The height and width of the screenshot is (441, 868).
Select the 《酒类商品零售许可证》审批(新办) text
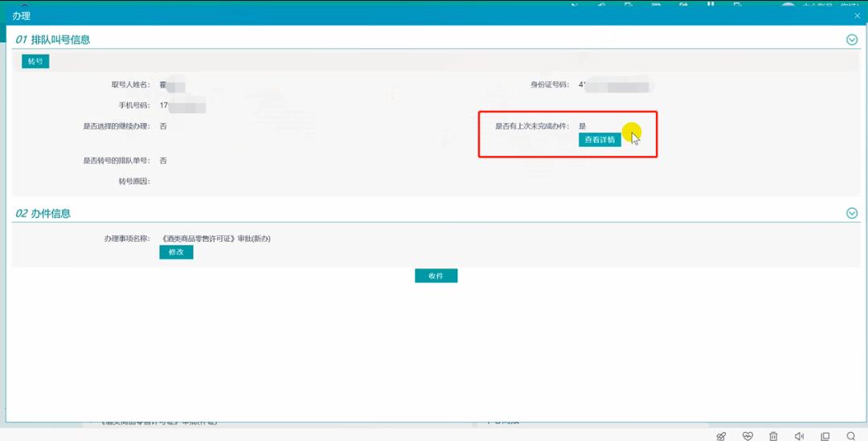[x=215, y=239]
